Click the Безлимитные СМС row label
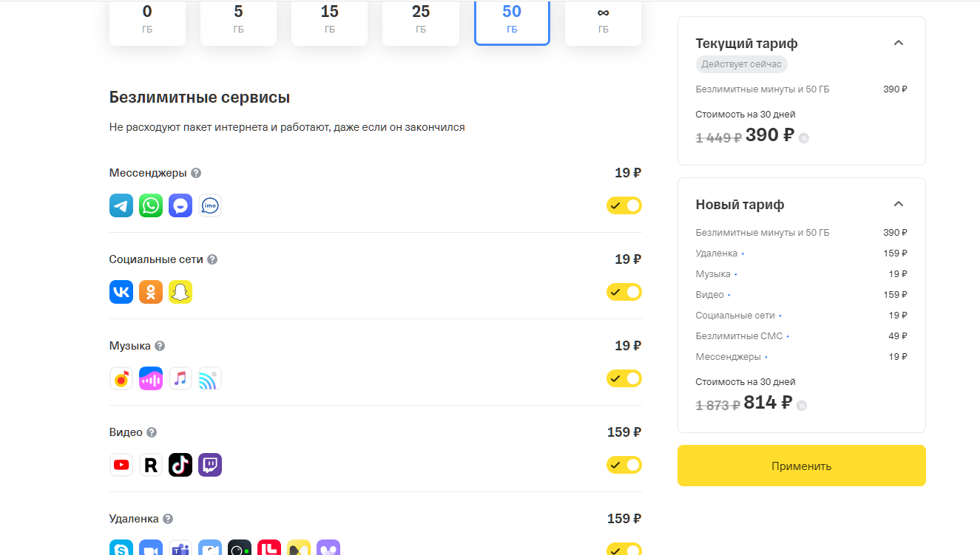Image resolution: width=980 pixels, height=555 pixels. pos(739,336)
